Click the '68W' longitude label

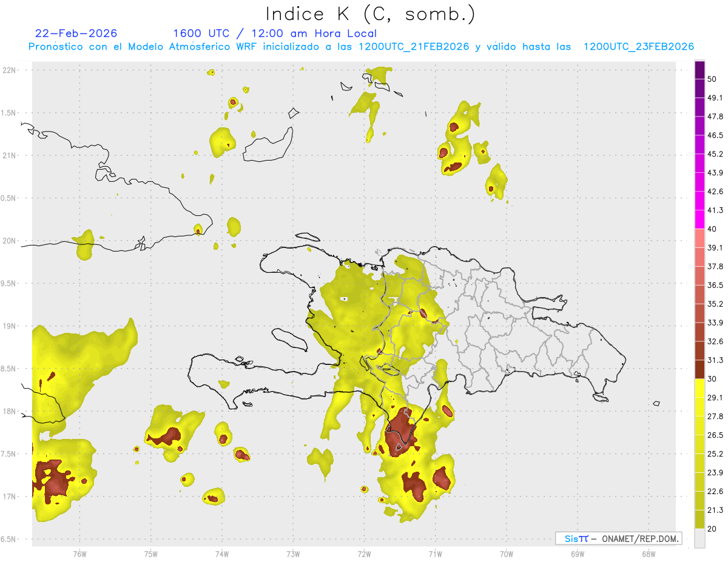[x=648, y=554]
